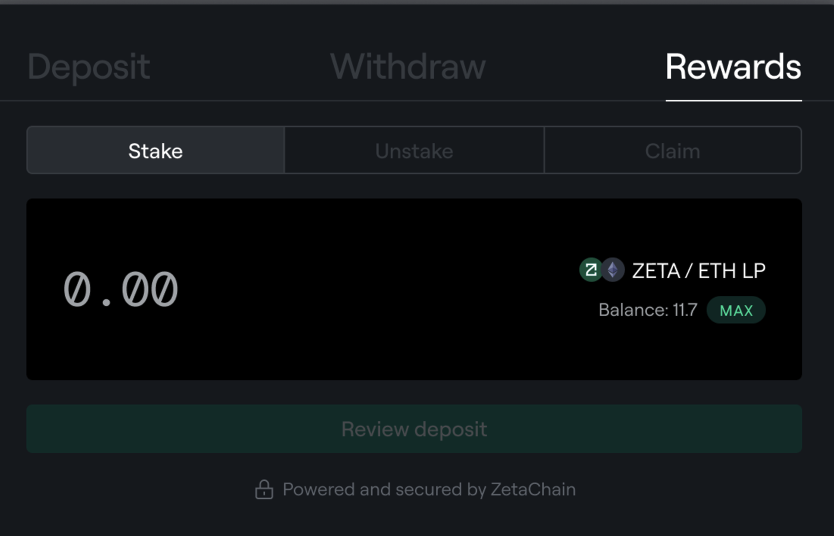
Task: Click the white underline beneath Rewards
Action: coord(733,100)
